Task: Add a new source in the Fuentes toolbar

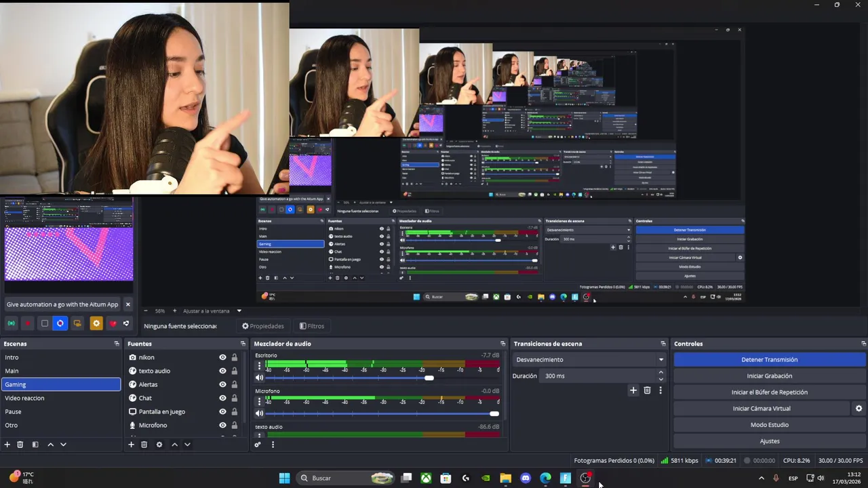Action: point(132,445)
